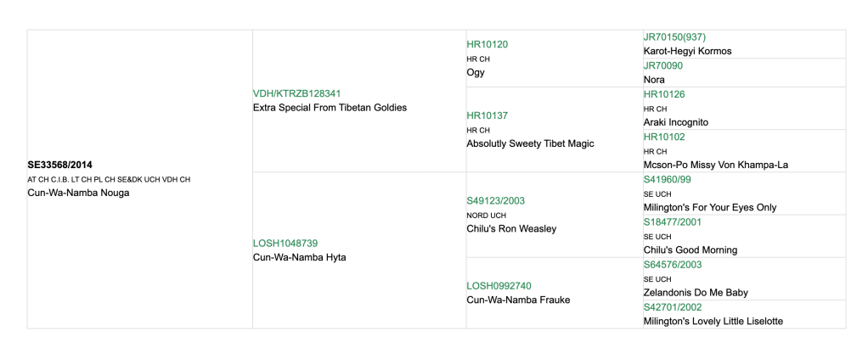Image resolution: width=868 pixels, height=359 pixels.
Task: Click the HR10102 registration link
Action: click(x=664, y=137)
